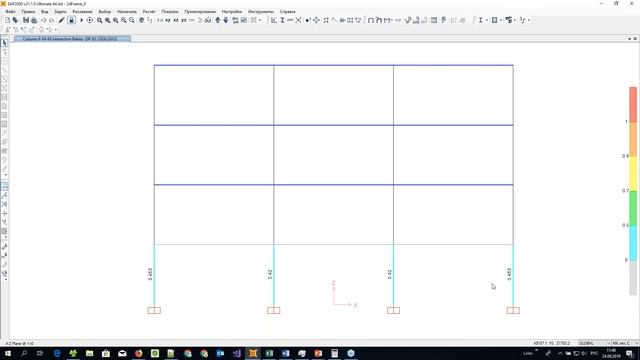Screen dimensions: 640x360
Task: Click the Undo arrow icon
Action: (43, 20)
